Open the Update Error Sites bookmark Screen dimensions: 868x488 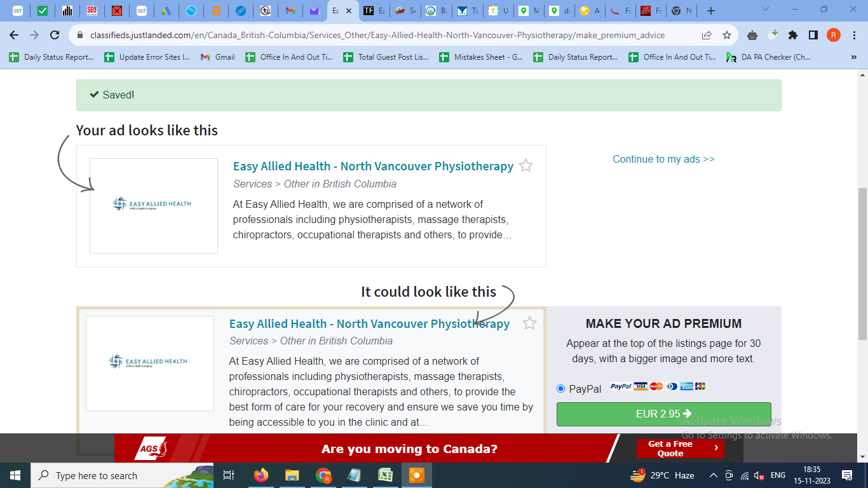point(148,57)
